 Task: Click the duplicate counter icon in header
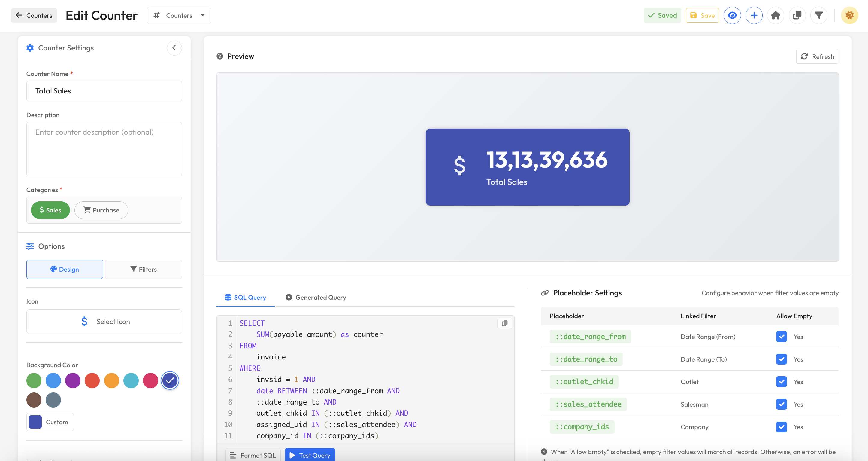[x=797, y=15]
